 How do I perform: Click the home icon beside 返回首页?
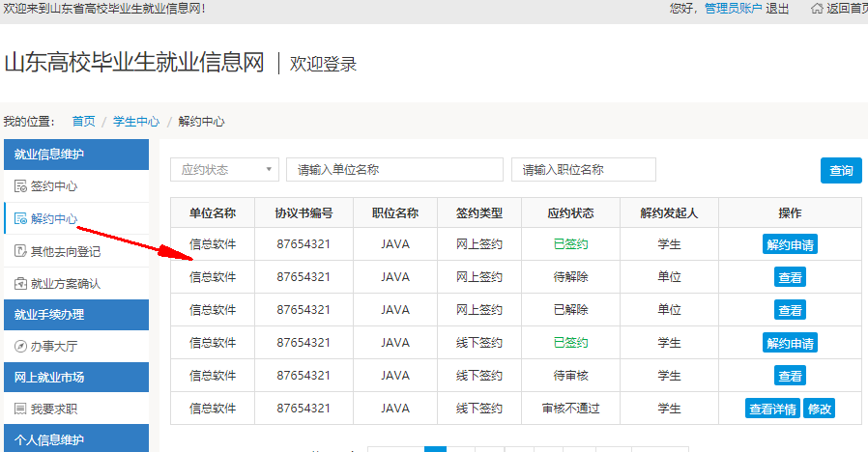coord(817,9)
